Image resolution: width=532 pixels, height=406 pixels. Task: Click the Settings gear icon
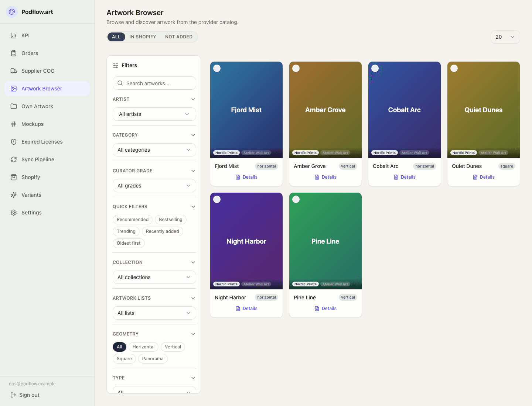[x=14, y=213]
